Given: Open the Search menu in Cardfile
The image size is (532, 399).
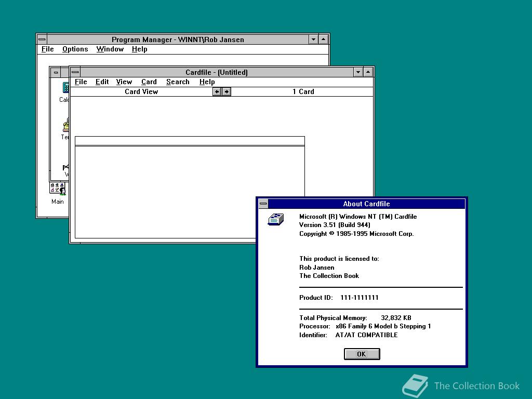Looking at the screenshot, I should (x=178, y=82).
